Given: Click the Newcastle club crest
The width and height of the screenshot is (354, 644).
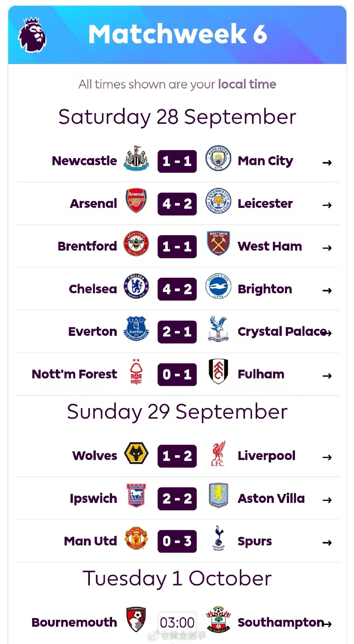Looking at the screenshot, I should (136, 158).
